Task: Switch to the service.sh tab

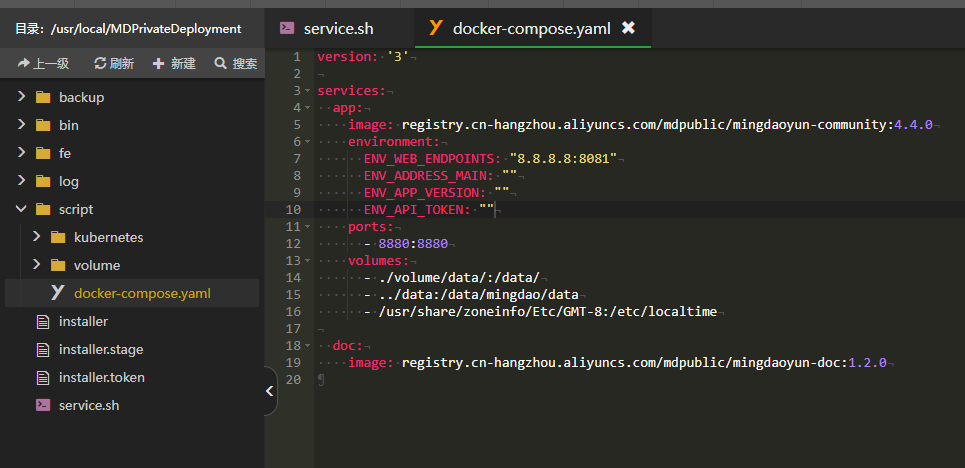Action: 338,28
